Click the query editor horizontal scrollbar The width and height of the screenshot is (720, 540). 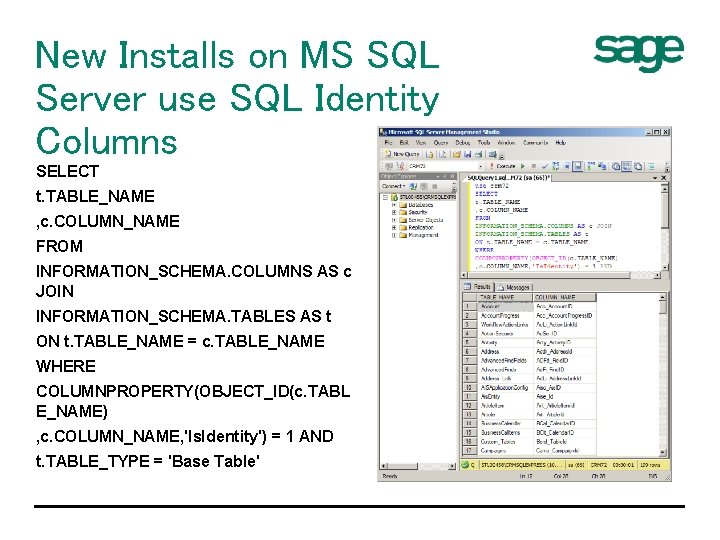[561, 275]
